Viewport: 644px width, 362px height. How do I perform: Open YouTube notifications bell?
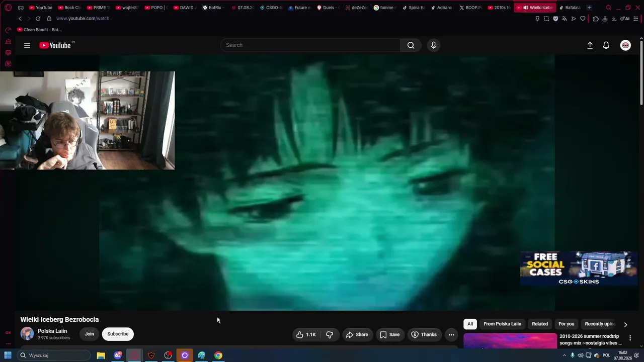click(x=606, y=45)
